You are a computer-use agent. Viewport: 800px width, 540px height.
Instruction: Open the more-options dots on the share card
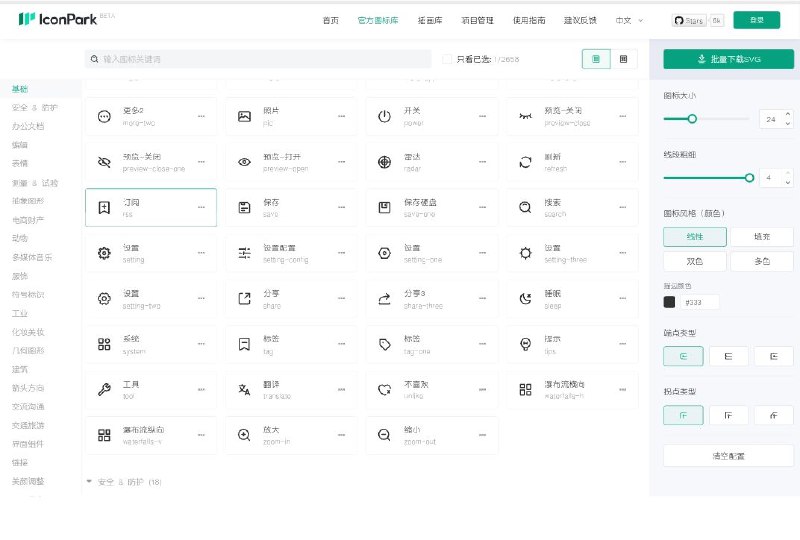pos(341,298)
